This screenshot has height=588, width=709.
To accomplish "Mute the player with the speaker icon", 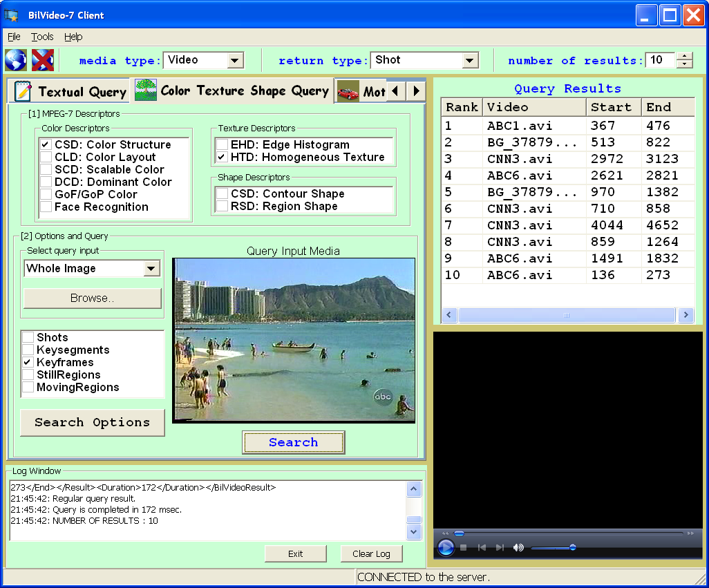I will (518, 547).
